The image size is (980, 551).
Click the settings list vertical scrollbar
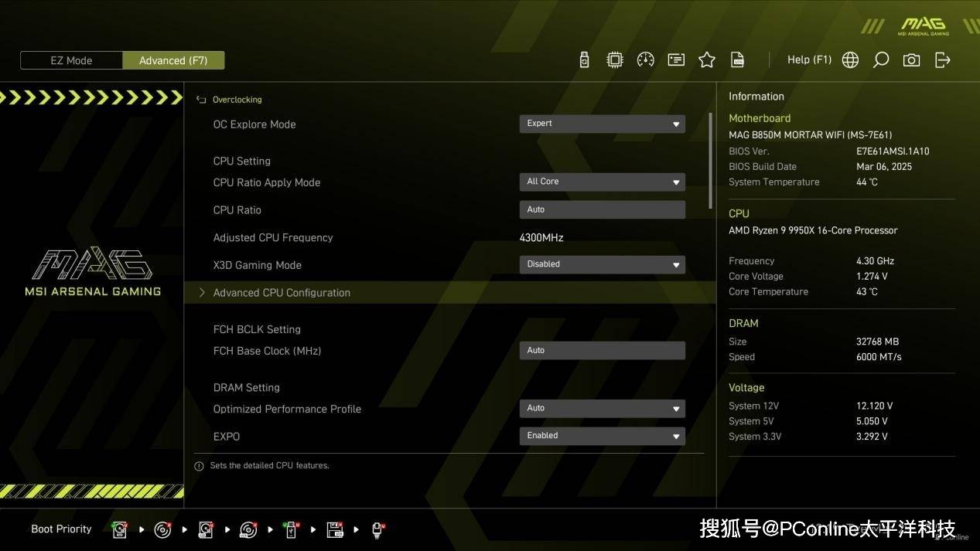711,161
